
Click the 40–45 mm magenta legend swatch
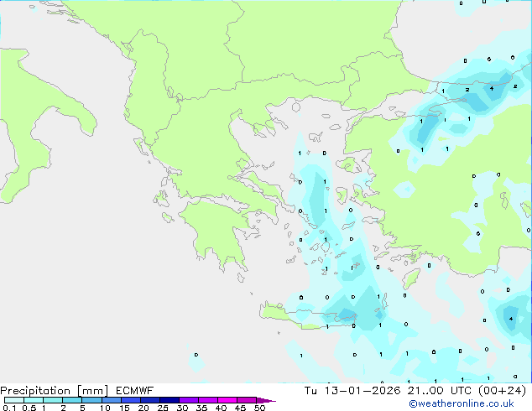[x=227, y=400]
